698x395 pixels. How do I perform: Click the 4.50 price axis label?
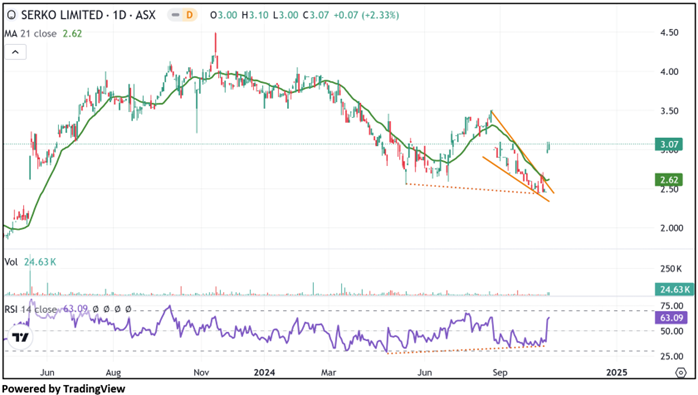click(669, 33)
